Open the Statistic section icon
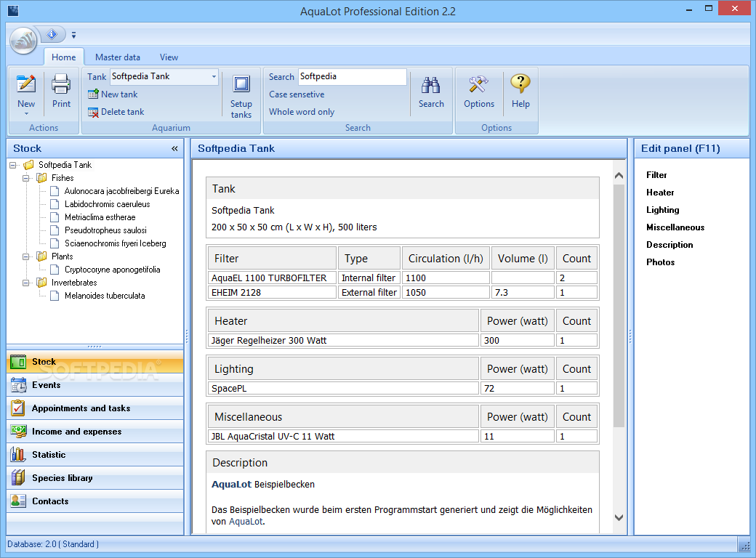Viewport: 756px width, 558px height. point(18,454)
